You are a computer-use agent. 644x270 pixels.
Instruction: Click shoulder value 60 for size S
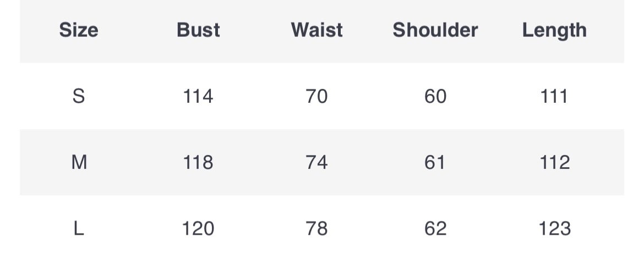tap(435, 97)
